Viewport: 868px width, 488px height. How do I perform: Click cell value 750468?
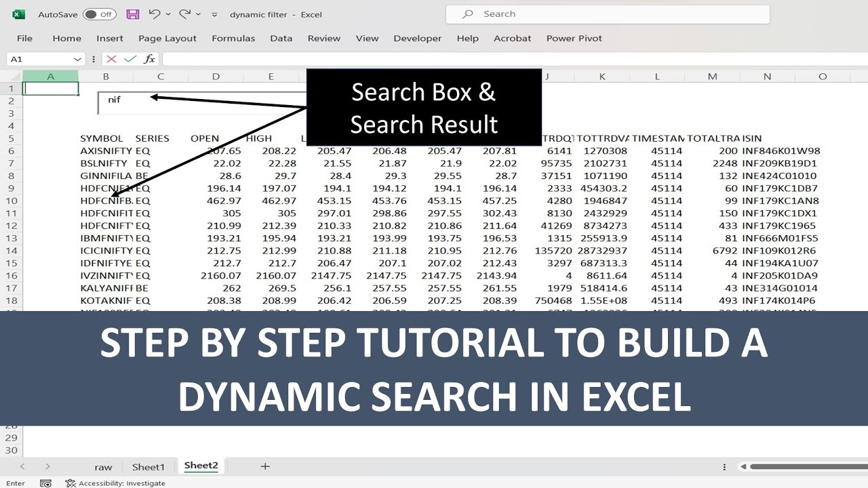tap(553, 300)
